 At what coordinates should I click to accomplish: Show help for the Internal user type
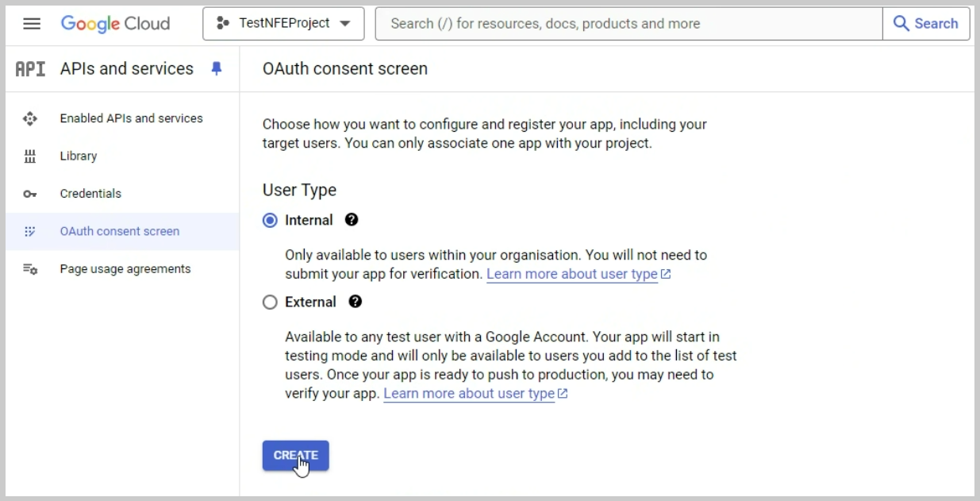[352, 220]
